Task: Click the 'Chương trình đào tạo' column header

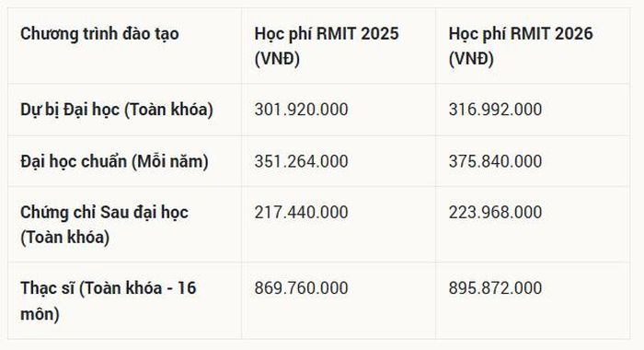Action: 99,34
